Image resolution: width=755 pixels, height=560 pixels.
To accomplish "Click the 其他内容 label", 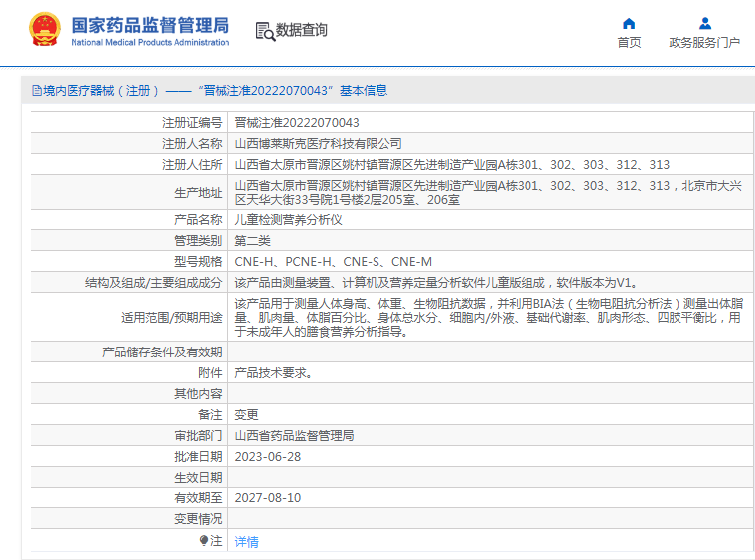I will coord(198,394).
